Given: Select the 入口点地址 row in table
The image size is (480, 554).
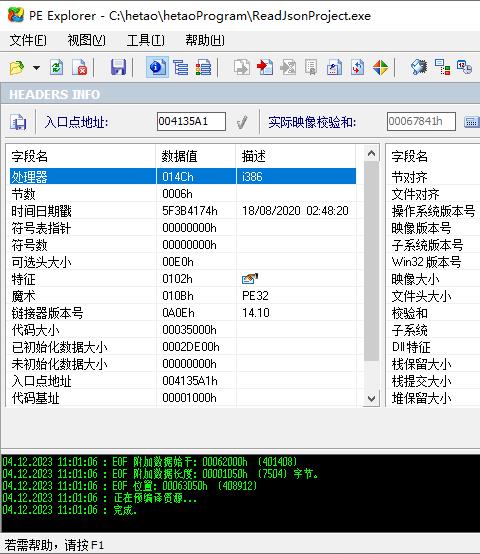Looking at the screenshot, I should [x=183, y=381].
